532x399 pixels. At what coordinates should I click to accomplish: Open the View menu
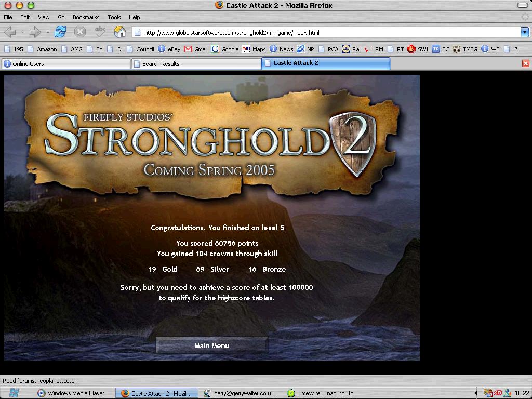44,17
